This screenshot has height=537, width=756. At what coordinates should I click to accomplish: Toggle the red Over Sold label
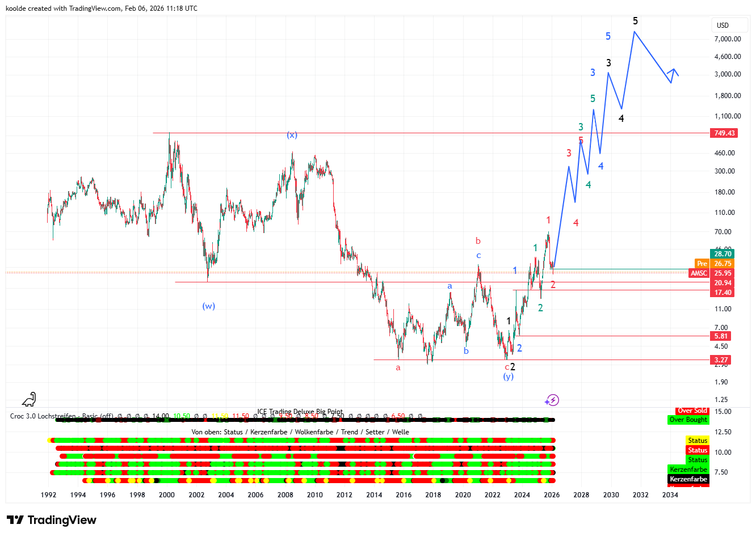coord(692,411)
